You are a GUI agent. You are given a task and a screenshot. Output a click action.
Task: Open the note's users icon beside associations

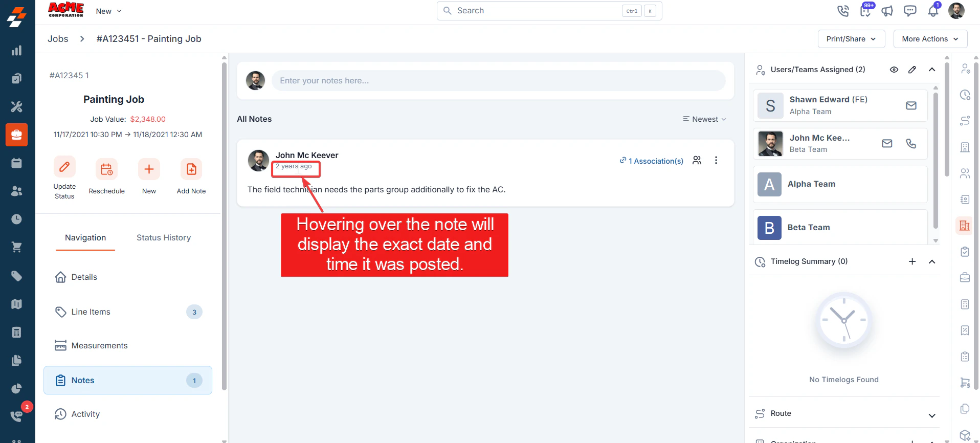(697, 160)
